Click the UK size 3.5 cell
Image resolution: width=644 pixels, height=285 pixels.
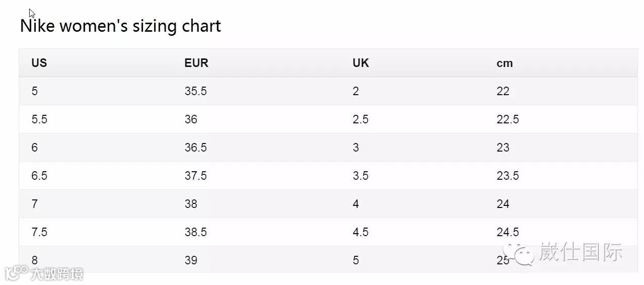361,176
